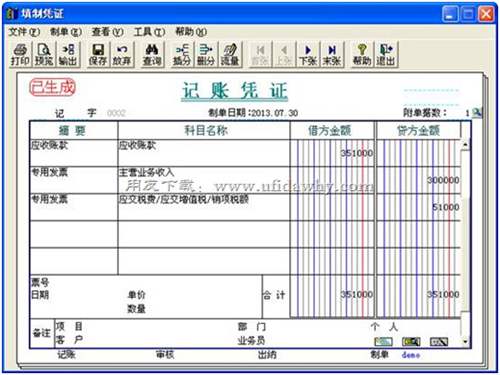Click the 351000 debit amount cell

tap(332, 153)
